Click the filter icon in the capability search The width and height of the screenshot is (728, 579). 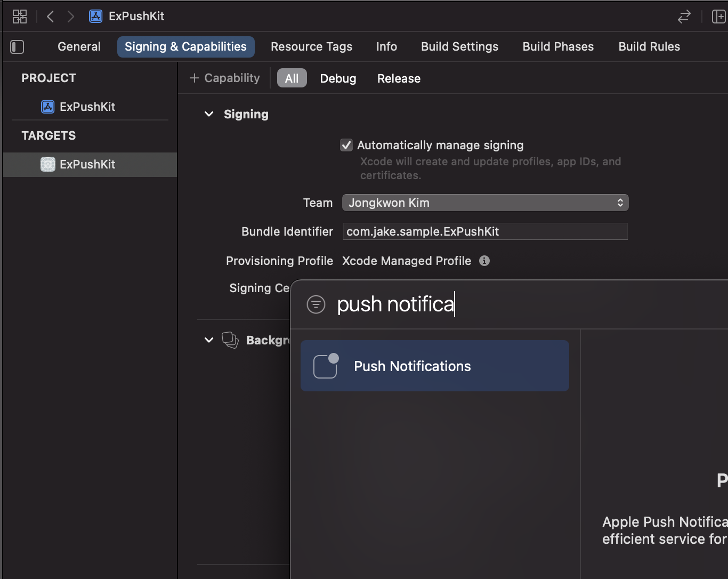pos(316,304)
